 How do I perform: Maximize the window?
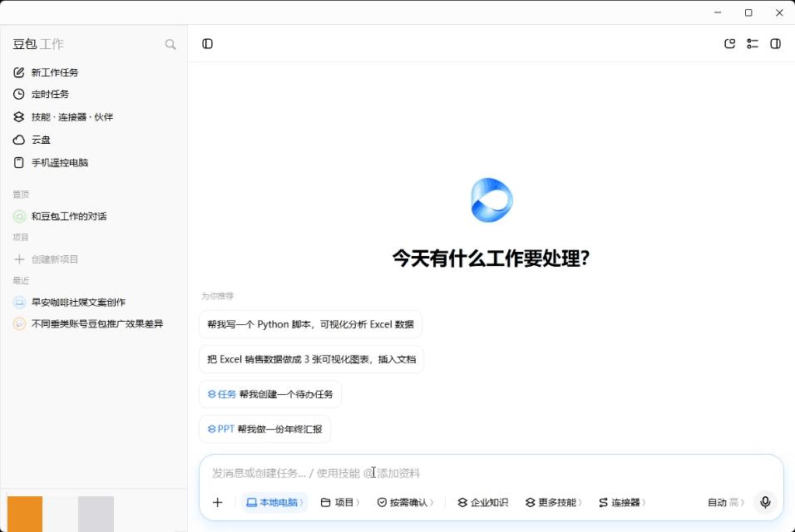pyautogui.click(x=748, y=12)
